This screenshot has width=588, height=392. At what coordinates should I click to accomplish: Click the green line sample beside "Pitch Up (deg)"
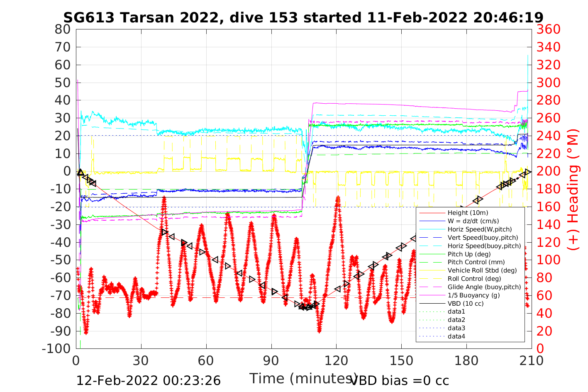[x=432, y=254]
